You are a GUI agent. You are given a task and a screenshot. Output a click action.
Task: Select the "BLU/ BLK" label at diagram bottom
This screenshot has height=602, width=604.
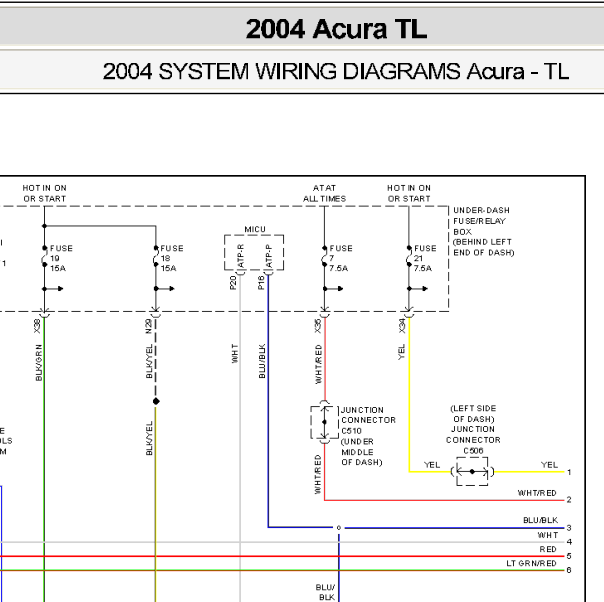point(325,592)
